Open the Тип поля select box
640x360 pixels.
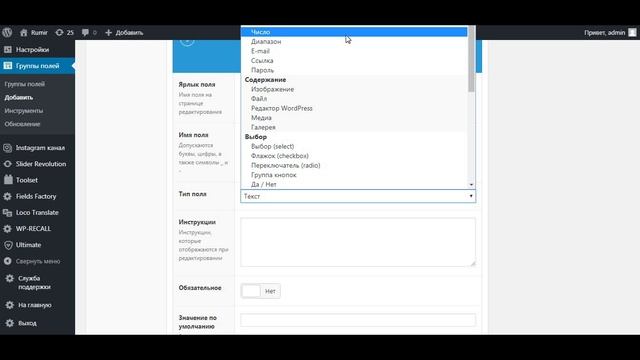coord(358,196)
